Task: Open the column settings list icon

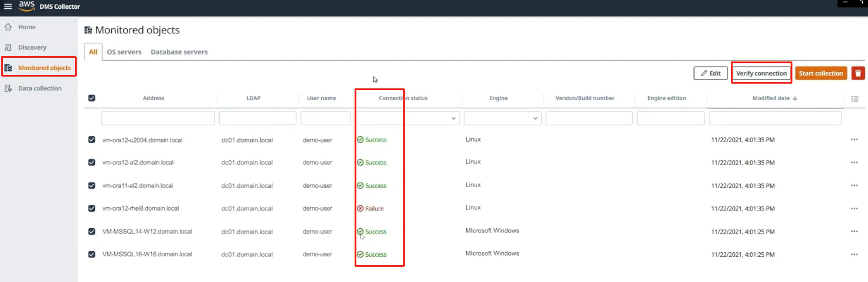Action: (855, 99)
